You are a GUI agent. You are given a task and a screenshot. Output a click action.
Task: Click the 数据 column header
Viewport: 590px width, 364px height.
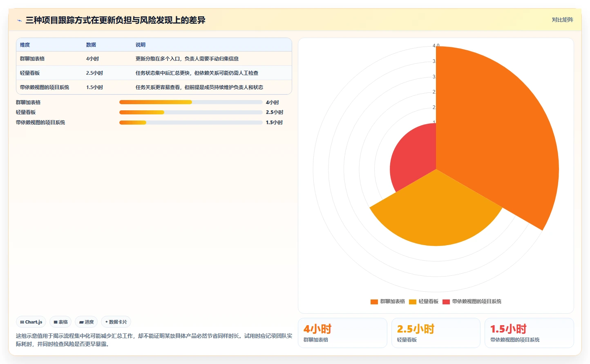(91, 45)
